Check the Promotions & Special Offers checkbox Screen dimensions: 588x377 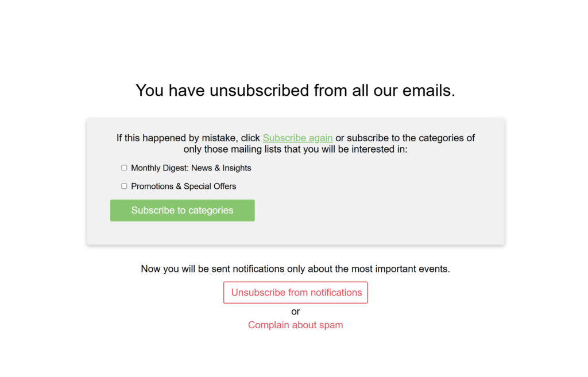(124, 186)
